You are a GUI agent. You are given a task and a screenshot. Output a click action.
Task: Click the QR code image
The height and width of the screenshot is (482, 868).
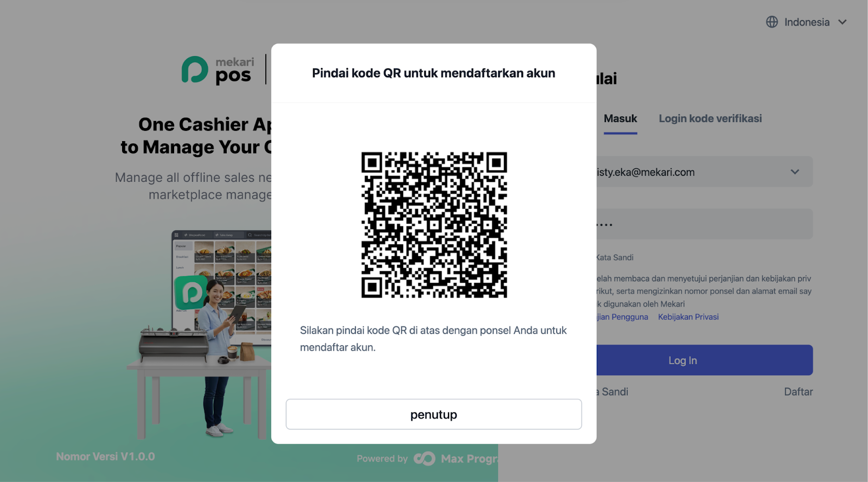tap(434, 225)
